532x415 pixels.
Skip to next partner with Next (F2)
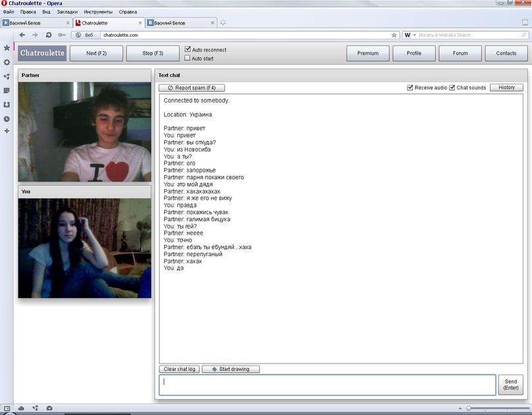[96, 53]
